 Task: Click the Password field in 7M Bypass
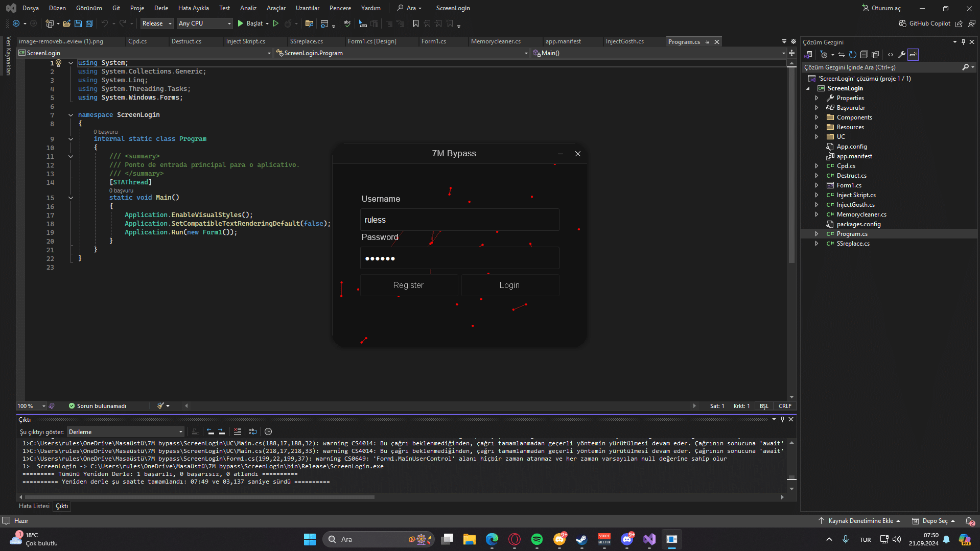460,258
